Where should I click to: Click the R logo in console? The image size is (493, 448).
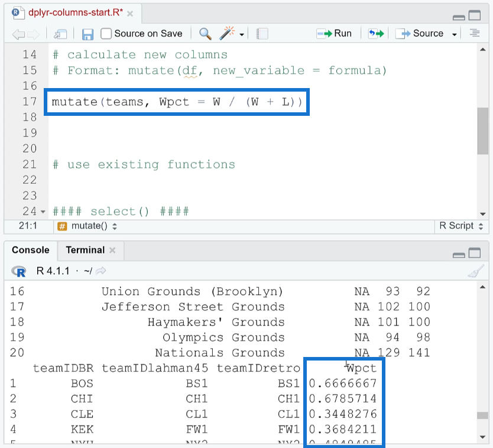[19, 271]
